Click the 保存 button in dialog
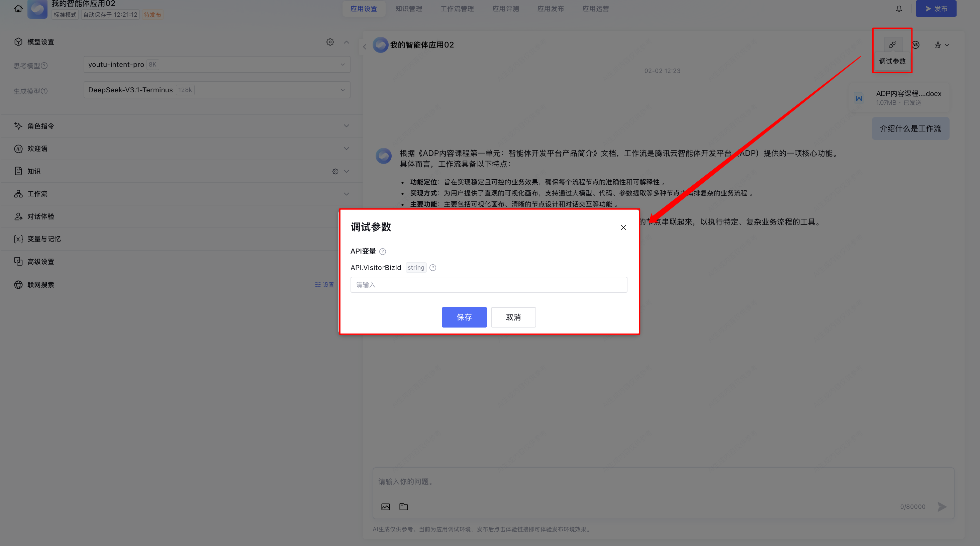 click(464, 317)
